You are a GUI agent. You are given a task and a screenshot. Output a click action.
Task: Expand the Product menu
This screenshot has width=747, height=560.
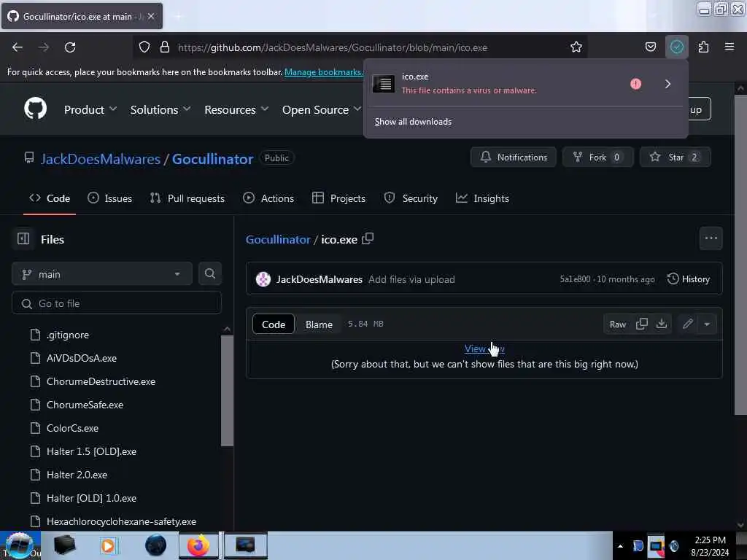pyautogui.click(x=90, y=109)
